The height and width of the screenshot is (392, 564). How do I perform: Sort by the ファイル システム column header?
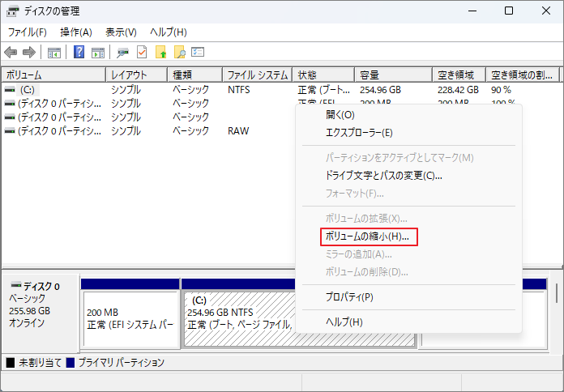(258, 75)
